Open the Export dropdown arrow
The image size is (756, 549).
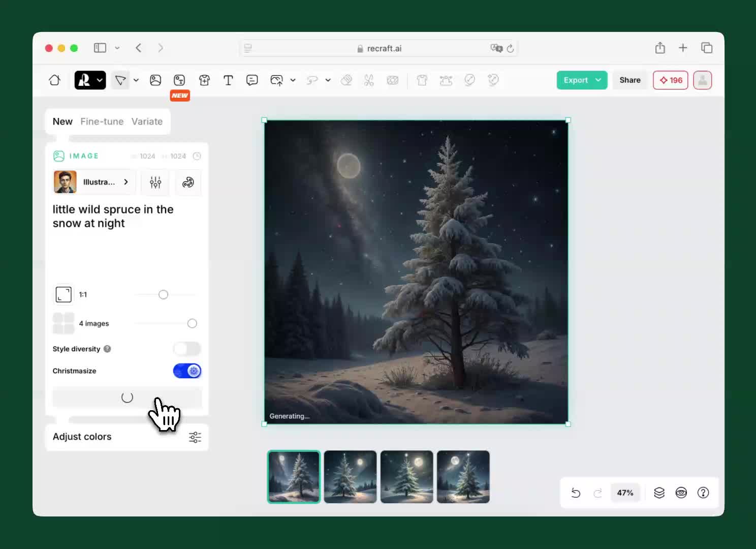tap(598, 80)
